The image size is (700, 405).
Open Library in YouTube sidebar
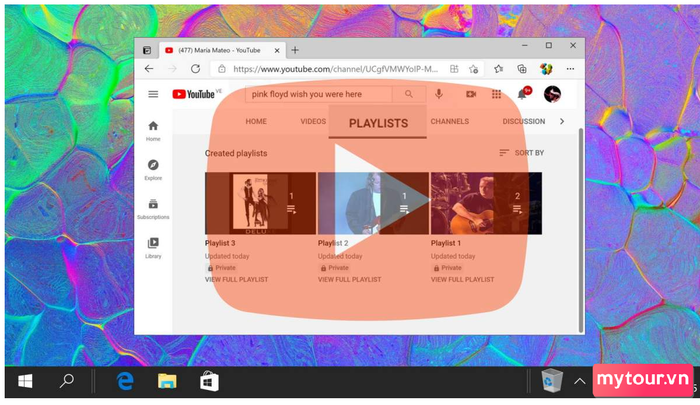pos(153,248)
